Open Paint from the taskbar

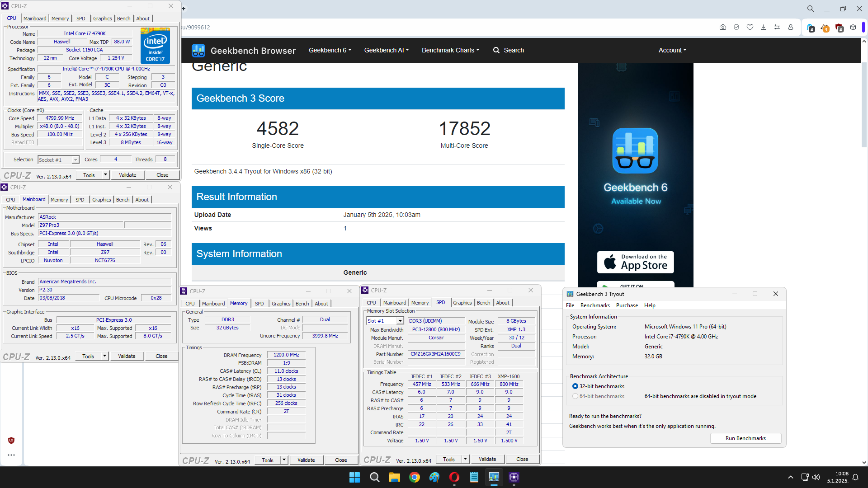click(x=434, y=477)
